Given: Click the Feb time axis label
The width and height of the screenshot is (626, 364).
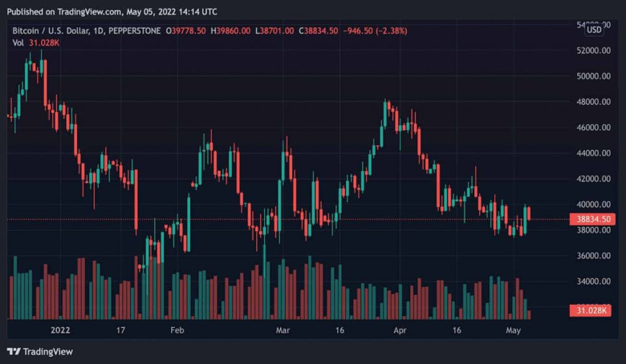Looking at the screenshot, I should pos(177,330).
